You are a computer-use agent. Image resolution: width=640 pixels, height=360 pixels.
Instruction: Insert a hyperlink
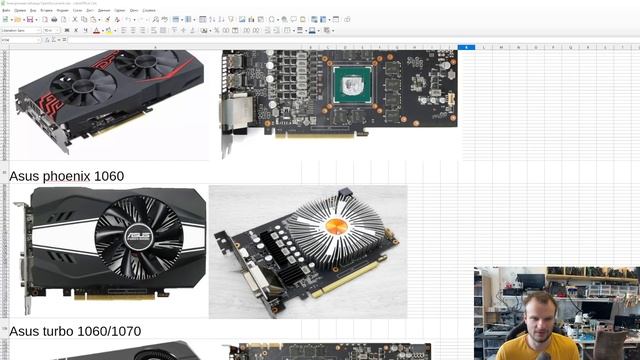coord(284,20)
